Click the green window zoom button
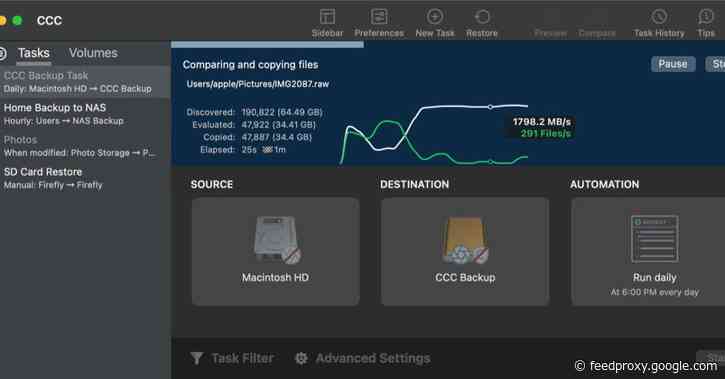This screenshot has height=379, width=725. pos(17,20)
